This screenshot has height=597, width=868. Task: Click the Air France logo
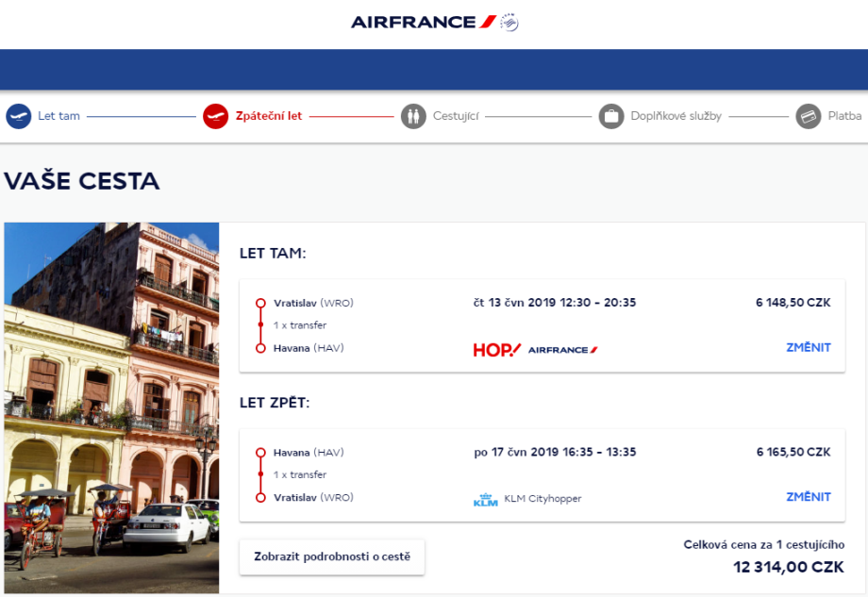(434, 22)
